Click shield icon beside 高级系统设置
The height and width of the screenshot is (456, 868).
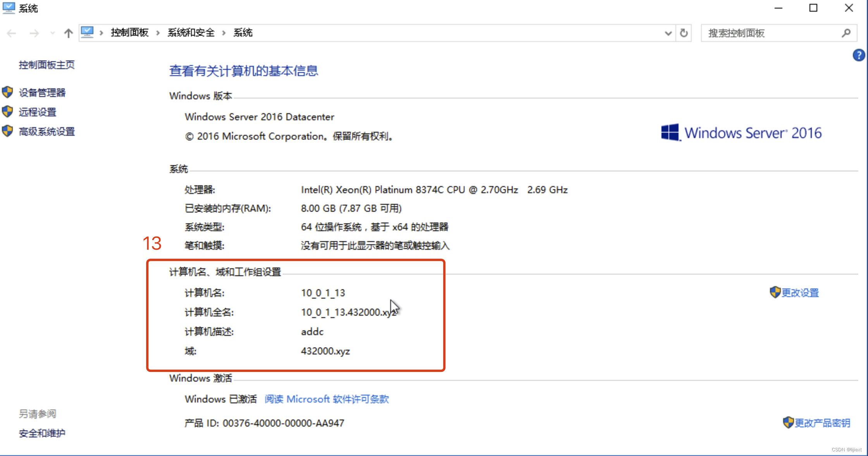pyautogui.click(x=7, y=131)
